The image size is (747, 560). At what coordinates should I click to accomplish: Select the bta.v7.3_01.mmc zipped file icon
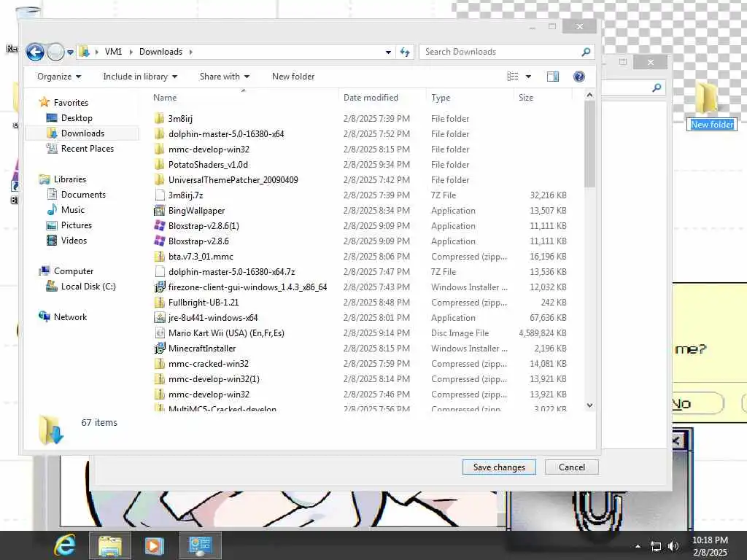click(160, 256)
